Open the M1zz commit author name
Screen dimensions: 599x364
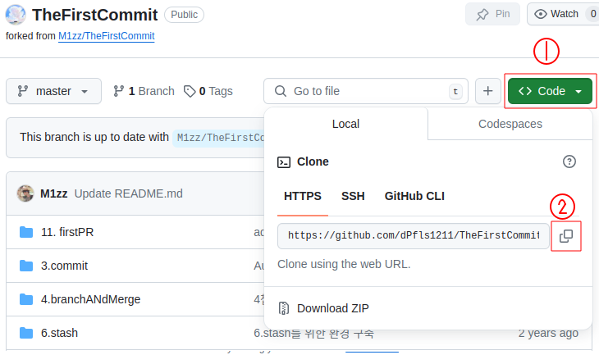click(54, 193)
